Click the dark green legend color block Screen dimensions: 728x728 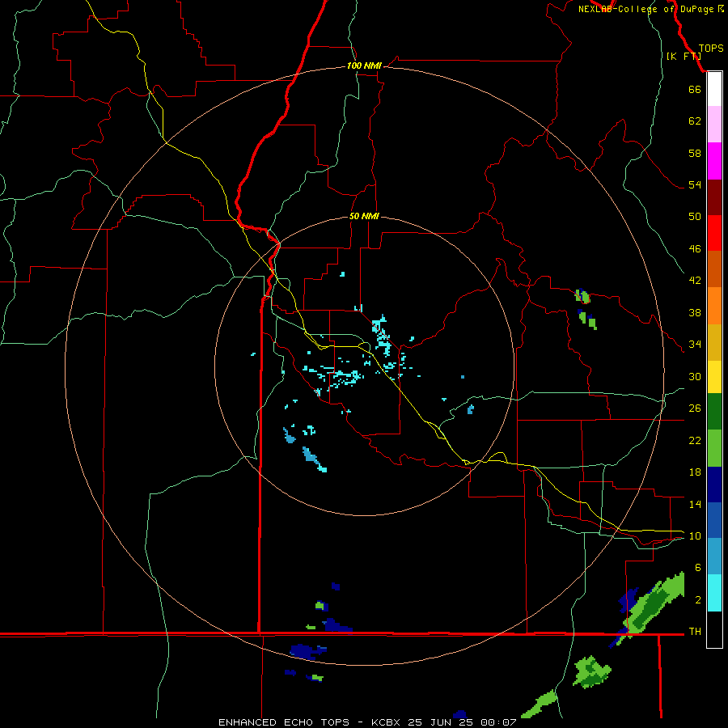[714, 412]
